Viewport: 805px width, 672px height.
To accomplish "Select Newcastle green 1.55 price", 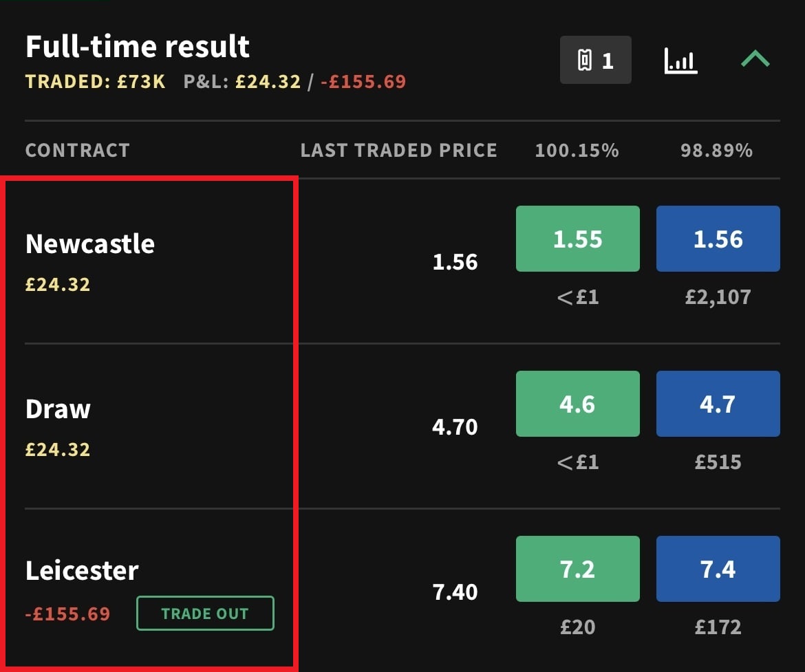I will coord(577,239).
